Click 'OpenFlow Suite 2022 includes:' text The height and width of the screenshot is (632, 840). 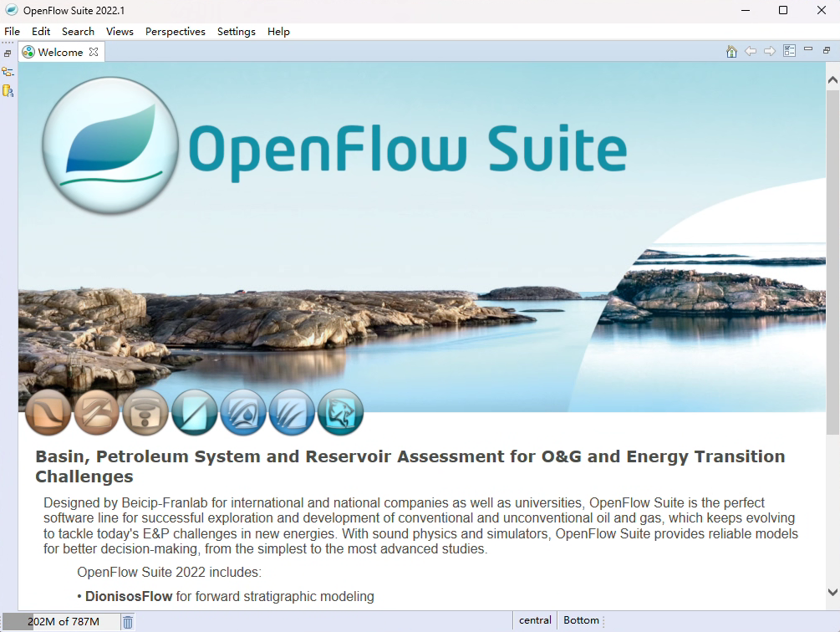tap(170, 572)
